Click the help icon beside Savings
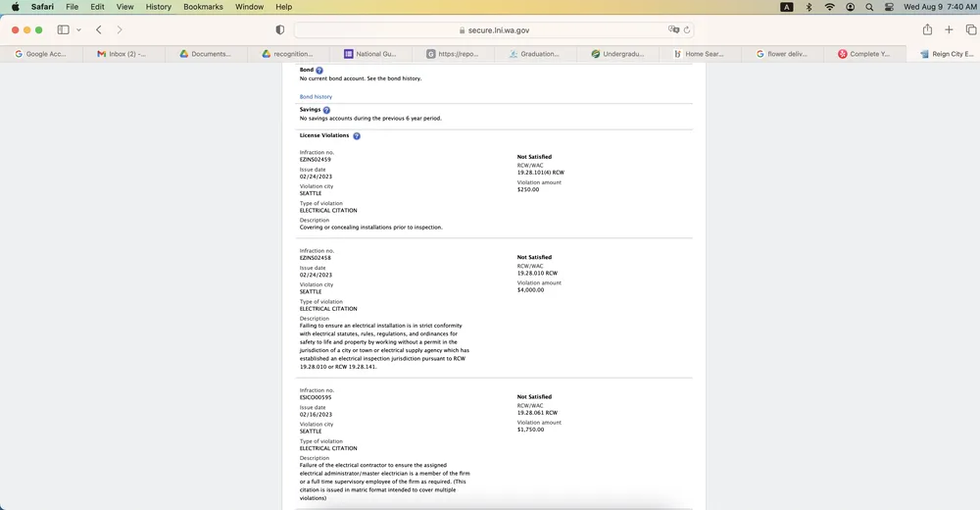The width and height of the screenshot is (980, 510). click(326, 110)
